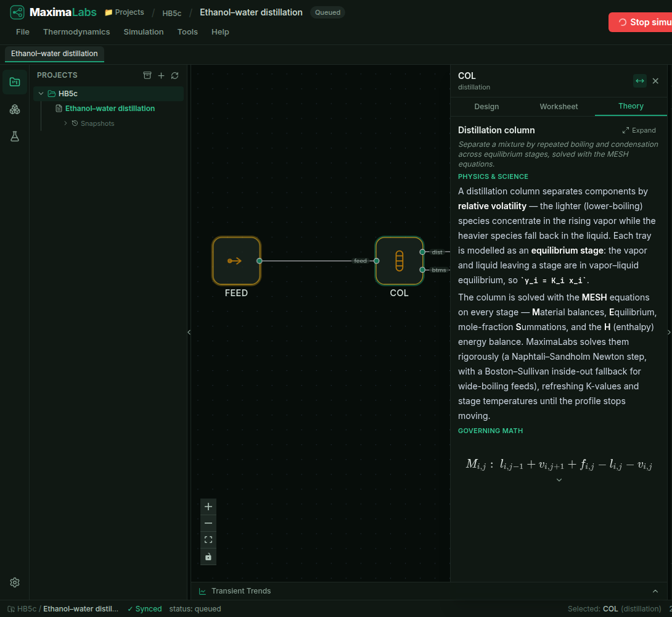Open the File menu
This screenshot has height=617, width=672.
click(23, 31)
